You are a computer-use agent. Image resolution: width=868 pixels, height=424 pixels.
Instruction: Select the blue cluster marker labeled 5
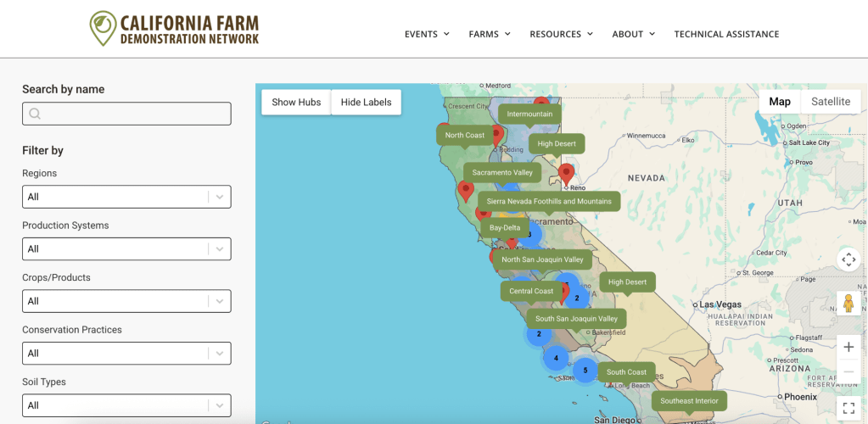pos(585,371)
